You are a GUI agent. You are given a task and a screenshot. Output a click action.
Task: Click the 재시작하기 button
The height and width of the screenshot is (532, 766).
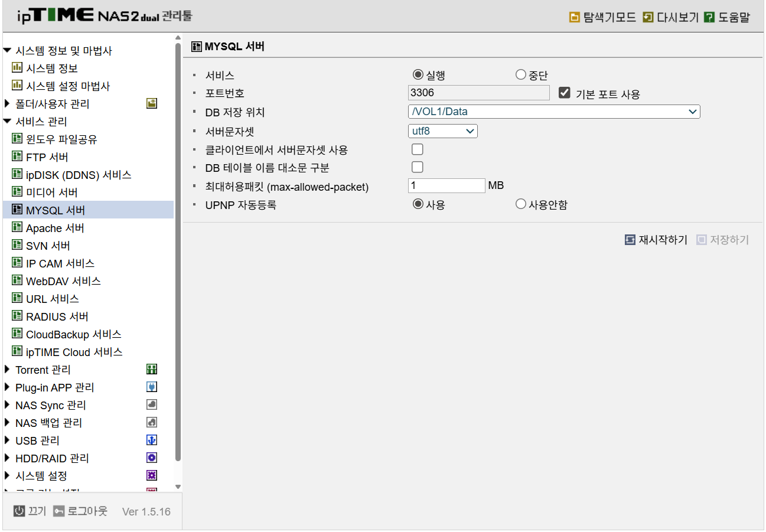[656, 240]
